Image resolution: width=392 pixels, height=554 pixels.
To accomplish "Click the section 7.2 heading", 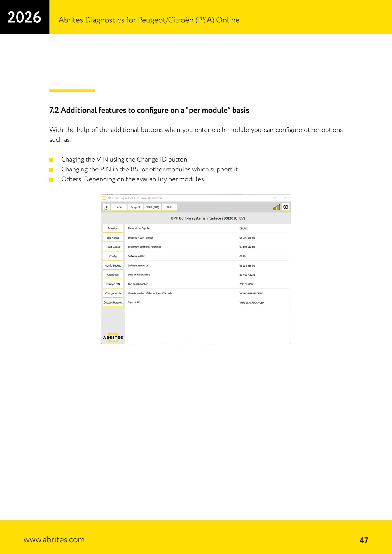I will [149, 110].
